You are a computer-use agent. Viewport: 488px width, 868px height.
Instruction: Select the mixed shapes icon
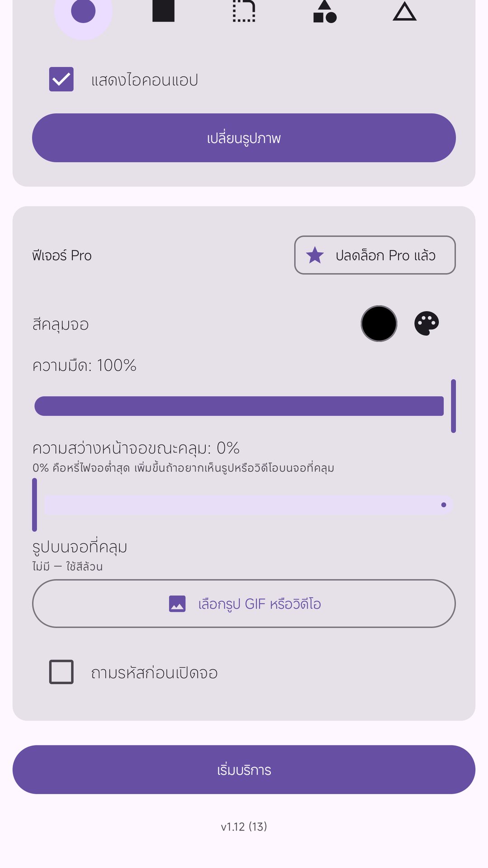[324, 11]
